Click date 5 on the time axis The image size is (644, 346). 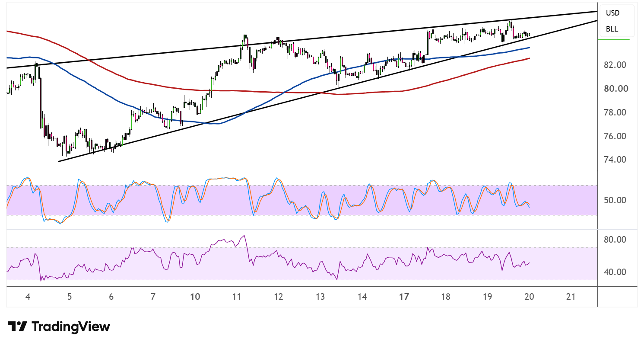pos(69,297)
